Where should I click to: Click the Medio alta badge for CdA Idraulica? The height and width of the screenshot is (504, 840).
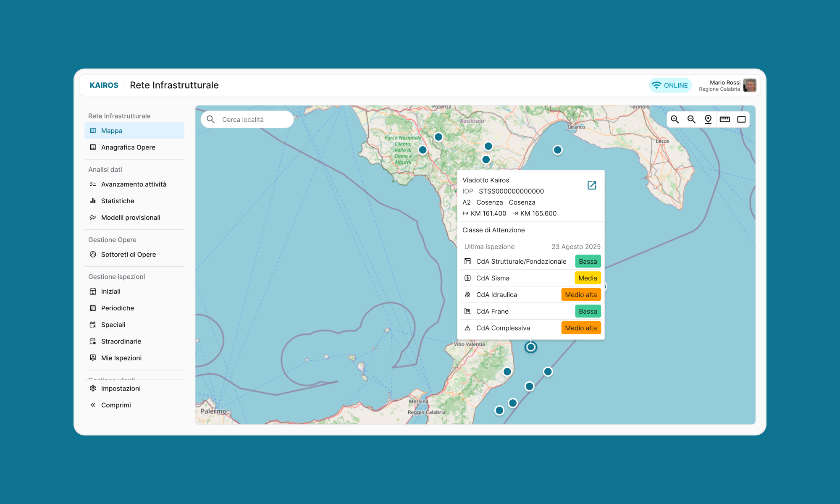point(581,295)
